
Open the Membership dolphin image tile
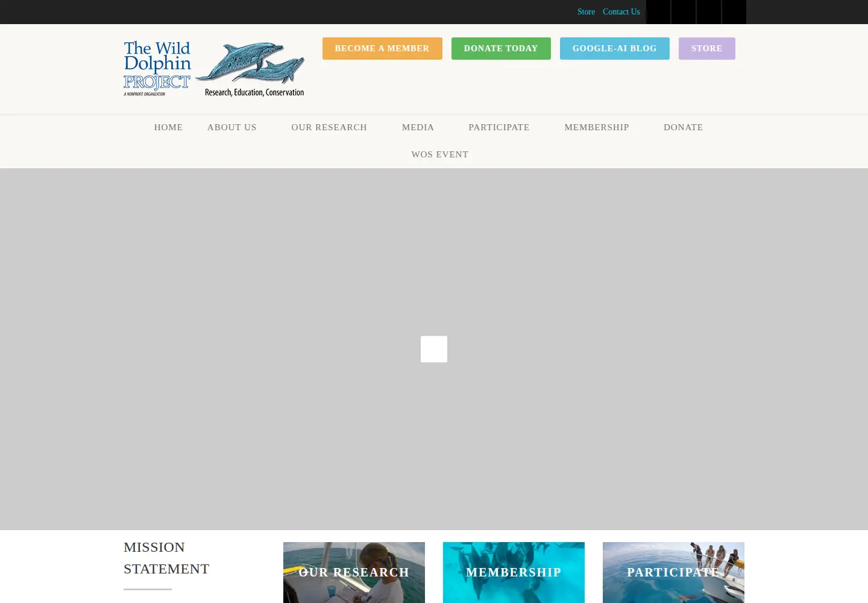(514, 572)
